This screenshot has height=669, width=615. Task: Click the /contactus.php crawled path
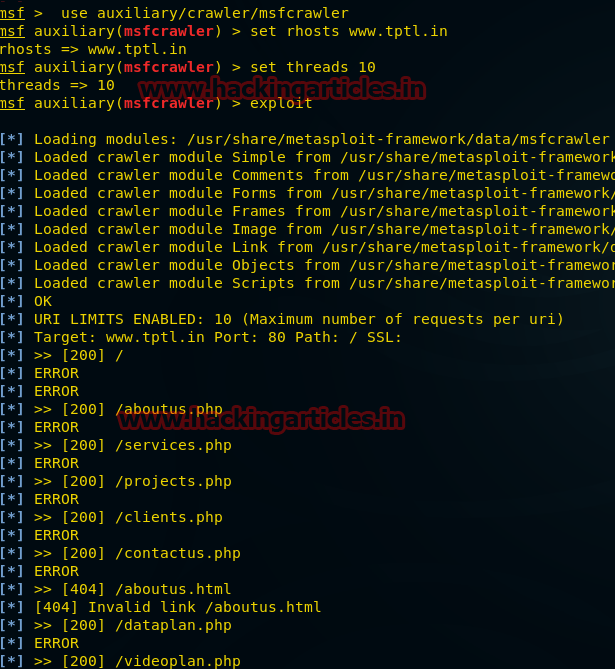click(x=178, y=553)
